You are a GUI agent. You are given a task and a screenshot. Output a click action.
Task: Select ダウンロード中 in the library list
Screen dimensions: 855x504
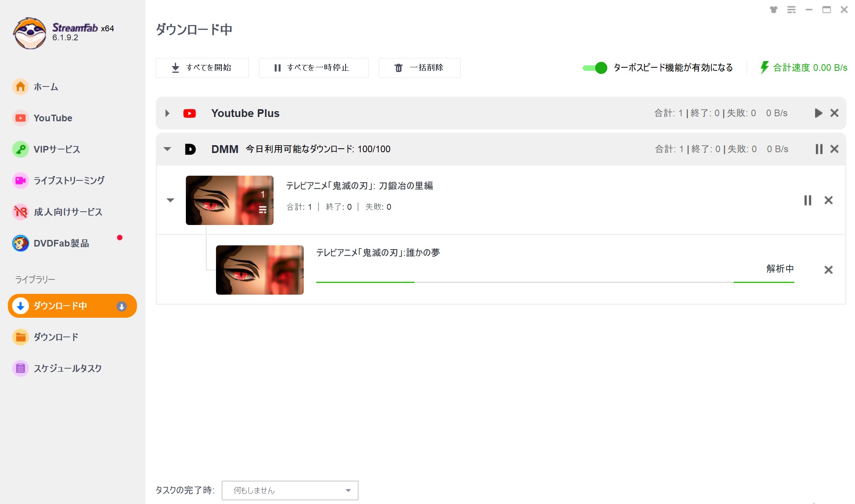[x=72, y=306]
